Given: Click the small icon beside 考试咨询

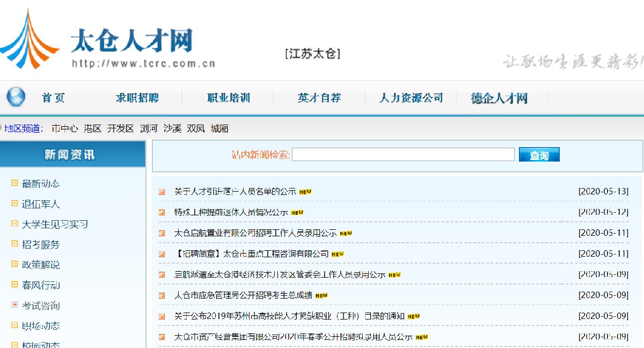Looking at the screenshot, I should [x=14, y=306].
